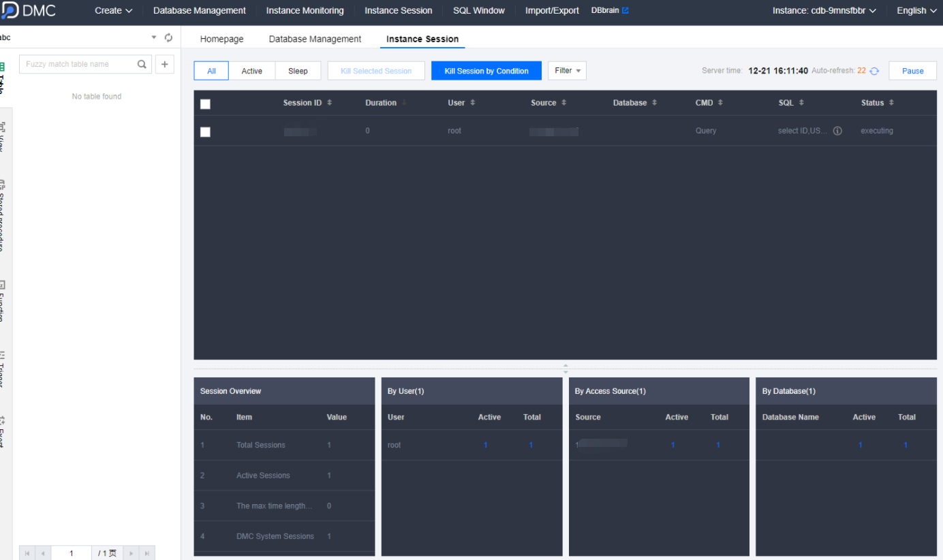This screenshot has width=943, height=560.
Task: Open SQL Window from top menu
Action: point(478,11)
